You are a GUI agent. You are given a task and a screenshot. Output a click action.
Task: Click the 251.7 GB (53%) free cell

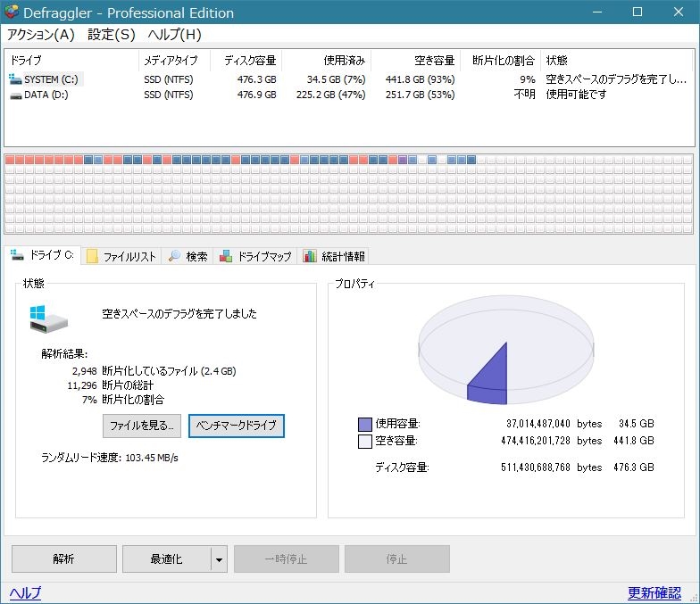point(420,95)
